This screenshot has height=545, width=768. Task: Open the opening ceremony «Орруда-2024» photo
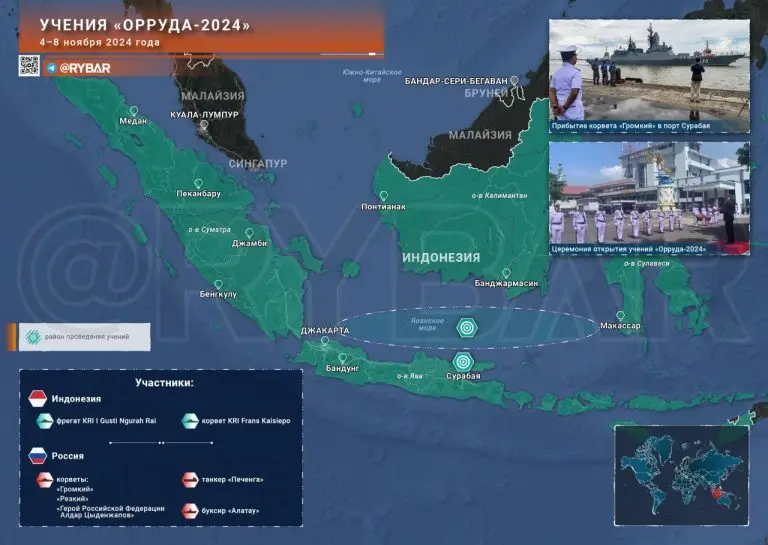tap(648, 197)
